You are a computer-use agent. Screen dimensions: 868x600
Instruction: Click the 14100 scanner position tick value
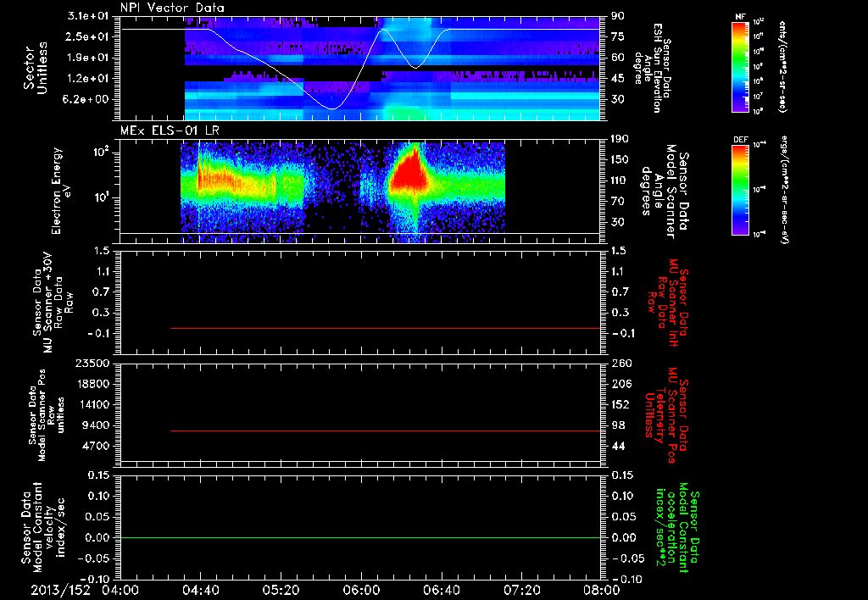93,404
